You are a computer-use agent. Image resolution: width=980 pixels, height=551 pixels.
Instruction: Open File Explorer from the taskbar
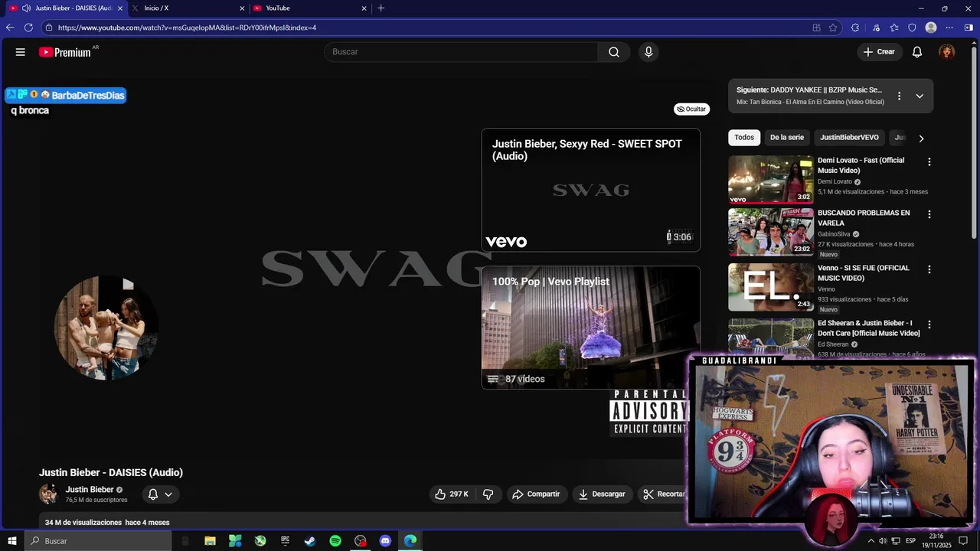point(210,541)
